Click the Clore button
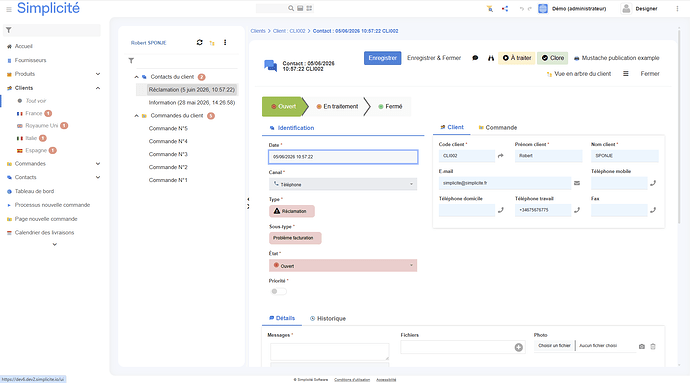The height and width of the screenshot is (383, 690). pos(552,58)
